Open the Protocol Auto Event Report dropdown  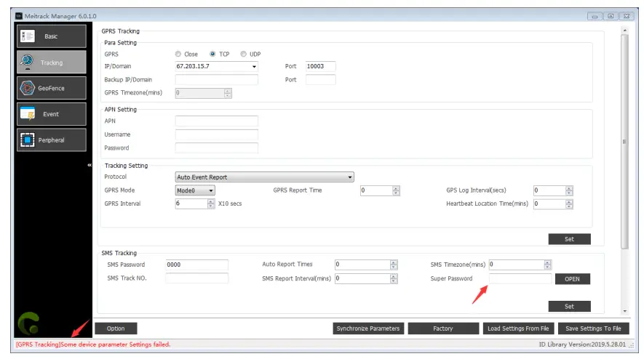click(264, 177)
